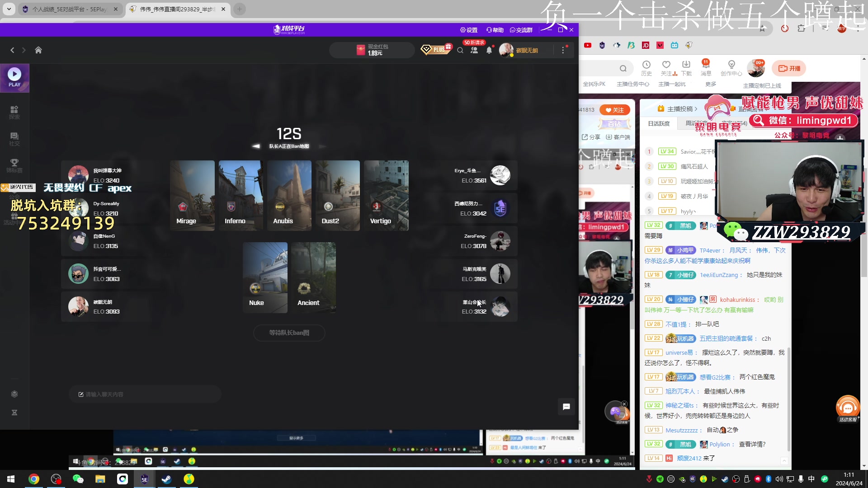Open Steam from the taskbar

[x=167, y=479]
